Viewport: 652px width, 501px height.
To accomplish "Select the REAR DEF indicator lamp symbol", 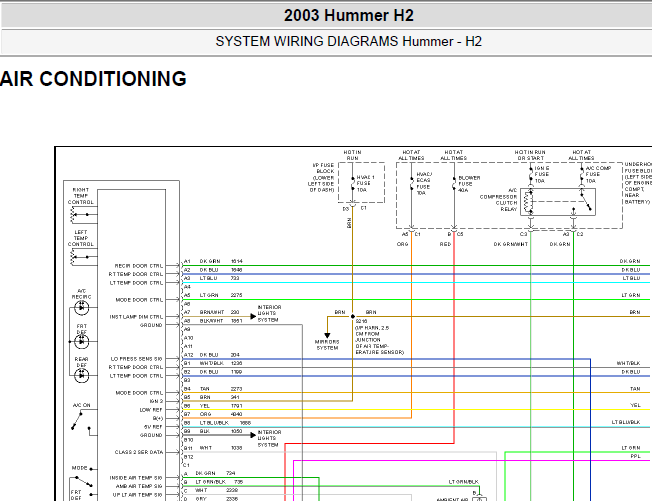I will 82,375.
